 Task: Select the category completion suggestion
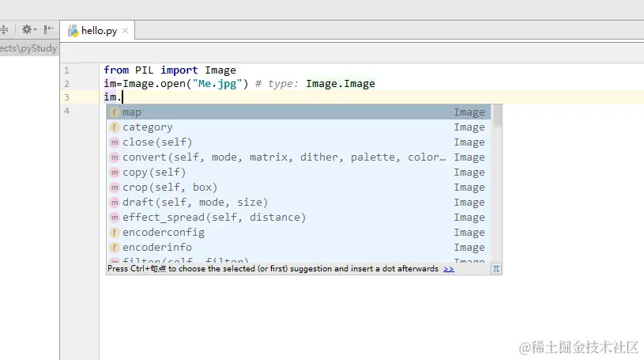299,127
